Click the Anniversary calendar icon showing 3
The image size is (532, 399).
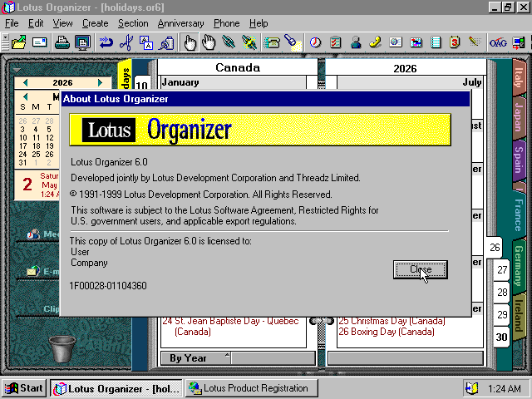coord(455,42)
